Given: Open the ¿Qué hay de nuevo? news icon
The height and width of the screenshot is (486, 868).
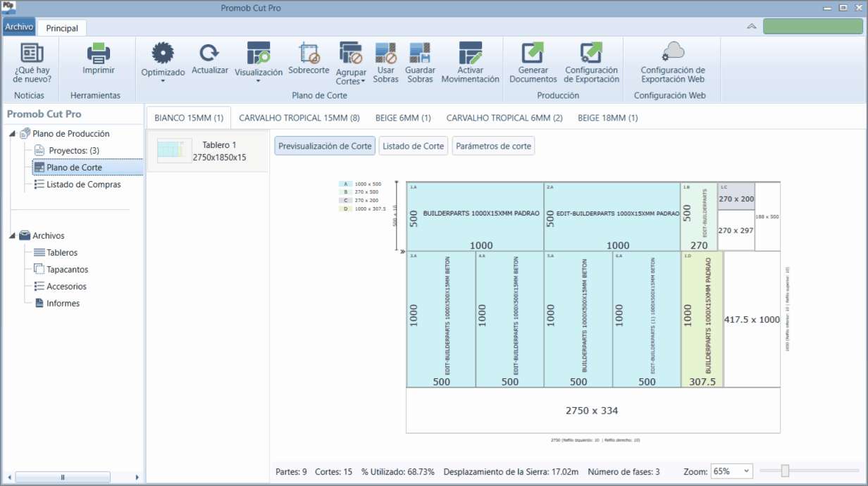Looking at the screenshot, I should 32,53.
